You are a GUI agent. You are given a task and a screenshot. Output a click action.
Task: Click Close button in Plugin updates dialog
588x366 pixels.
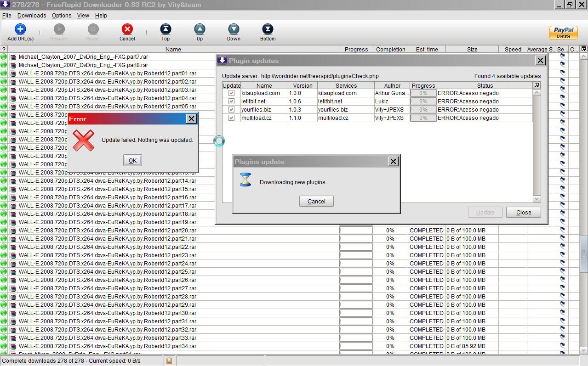[x=523, y=213]
